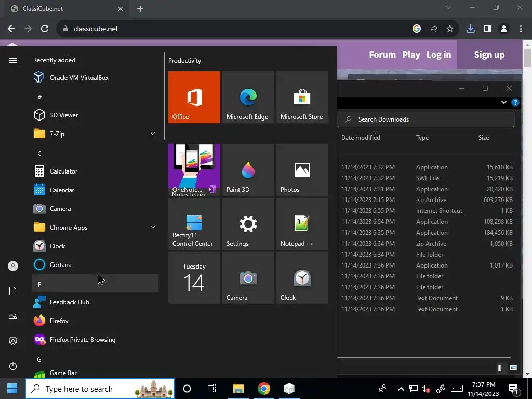This screenshot has height=399, width=532.
Task: Click the Sign up button
Action: 489,55
